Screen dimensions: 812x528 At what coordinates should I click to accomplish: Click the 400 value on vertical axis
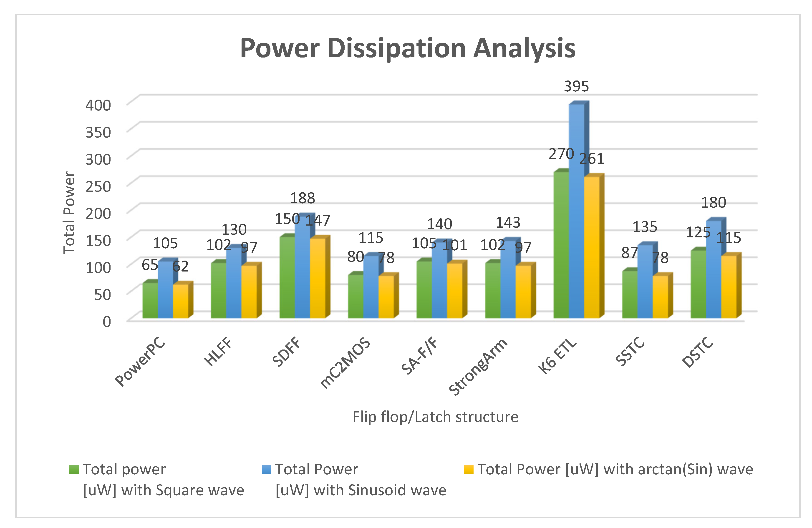tap(98, 105)
